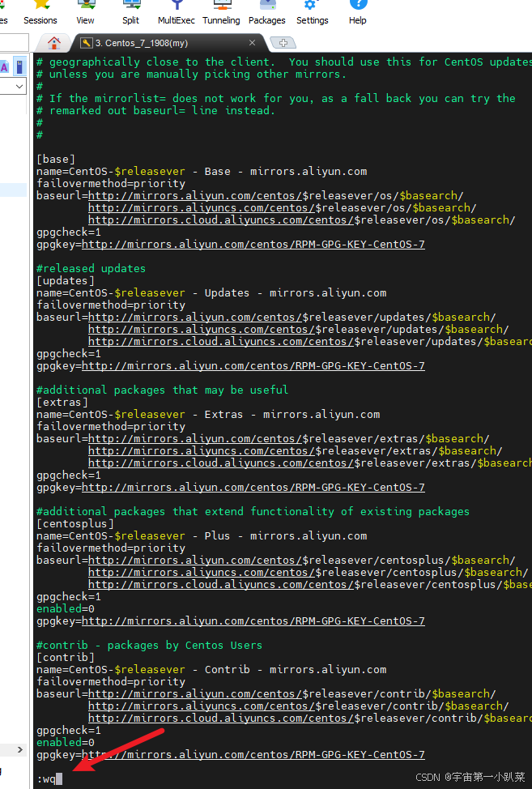The height and width of the screenshot is (789, 532).
Task: Click the blue server icon in the sidebar
Action: (x=19, y=66)
